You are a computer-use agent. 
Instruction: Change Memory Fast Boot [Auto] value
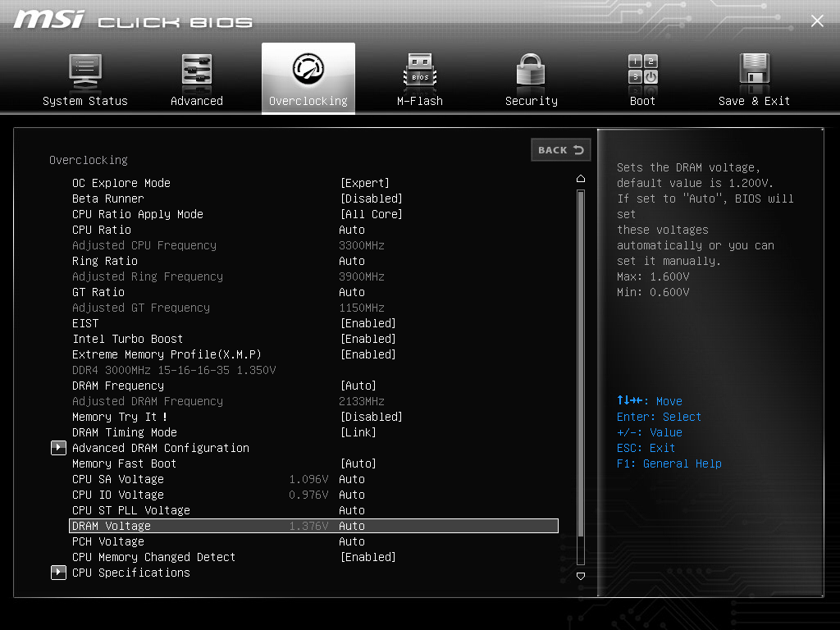point(358,463)
